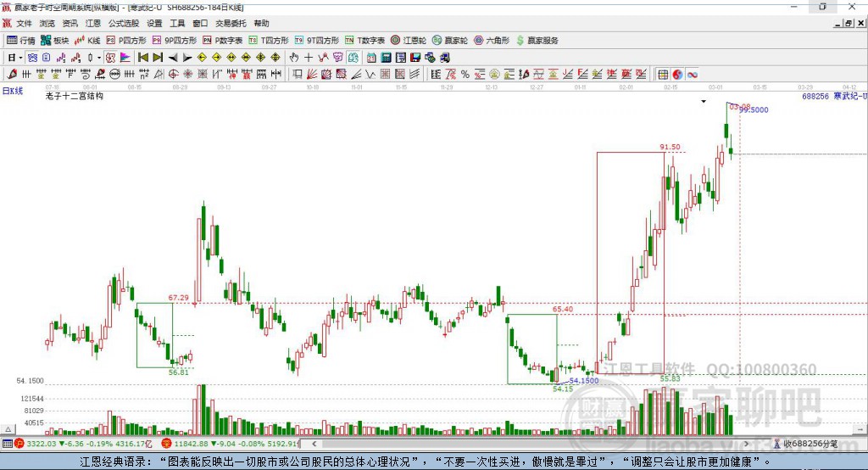Click the save floppy disk icon
Viewport: 868px width, 470px height.
click(x=415, y=58)
